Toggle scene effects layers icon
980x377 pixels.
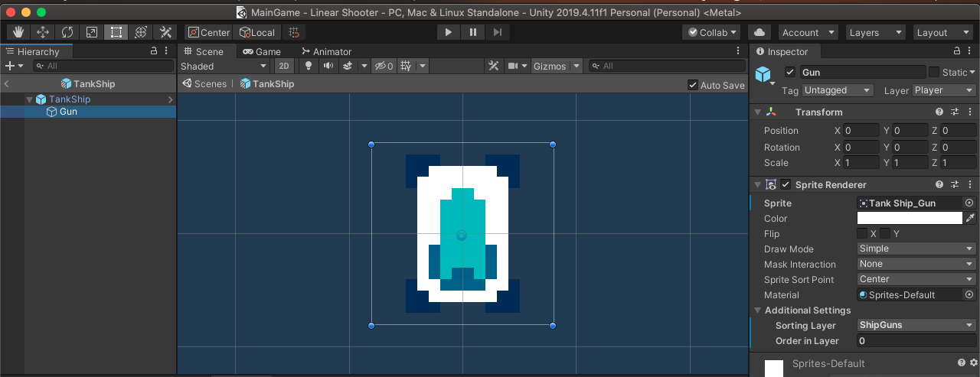[x=348, y=66]
